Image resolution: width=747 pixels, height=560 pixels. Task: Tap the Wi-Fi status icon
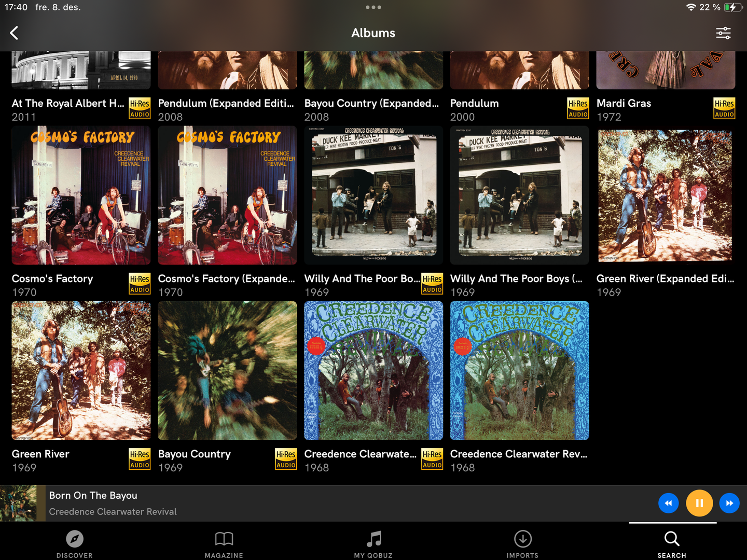[690, 7]
